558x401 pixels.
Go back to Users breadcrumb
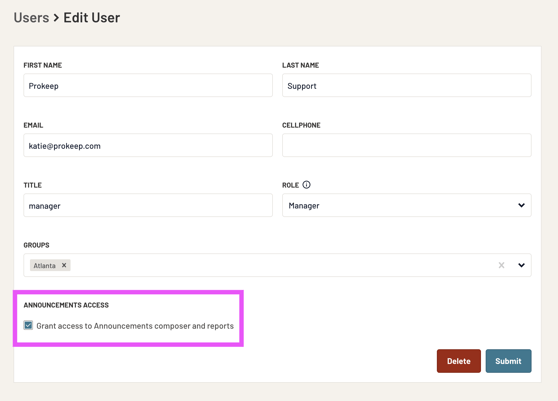click(x=31, y=18)
